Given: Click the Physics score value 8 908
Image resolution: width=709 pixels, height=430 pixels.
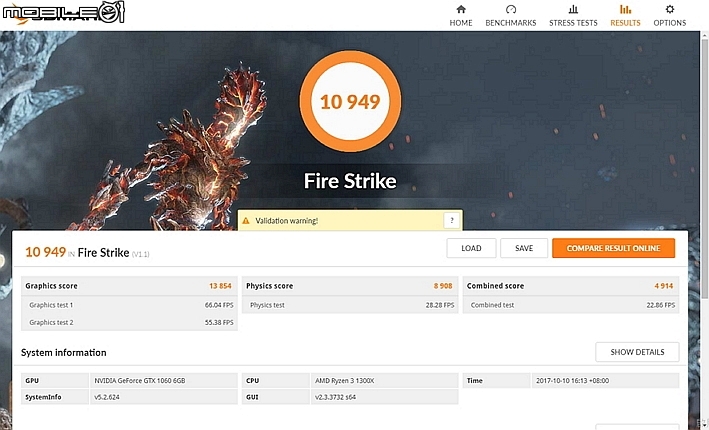Looking at the screenshot, I should tap(443, 286).
